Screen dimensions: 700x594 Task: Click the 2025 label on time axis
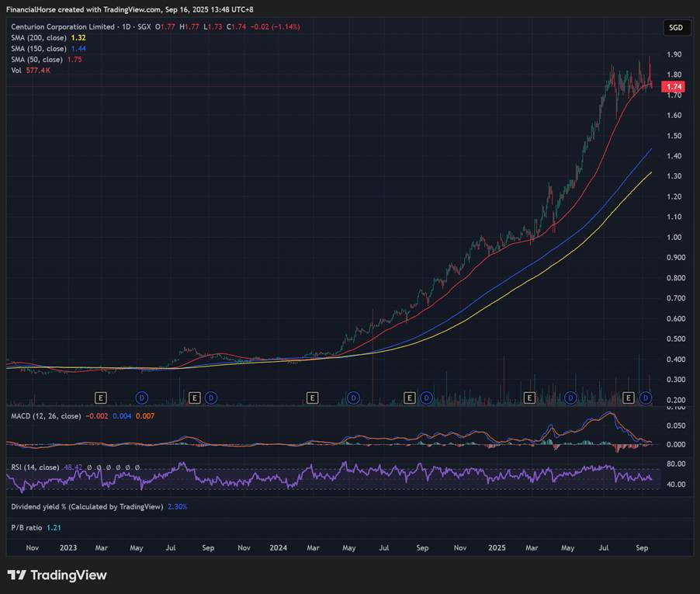tap(497, 548)
